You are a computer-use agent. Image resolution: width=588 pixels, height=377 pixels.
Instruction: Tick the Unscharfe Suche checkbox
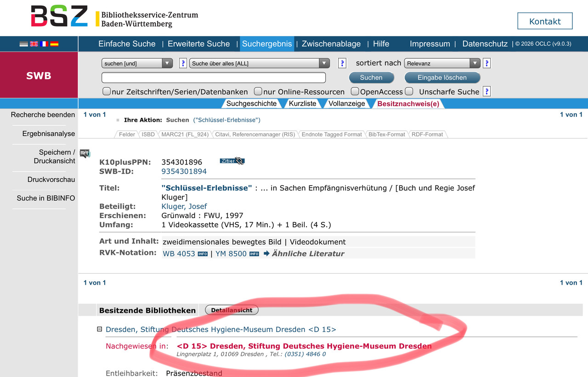409,91
